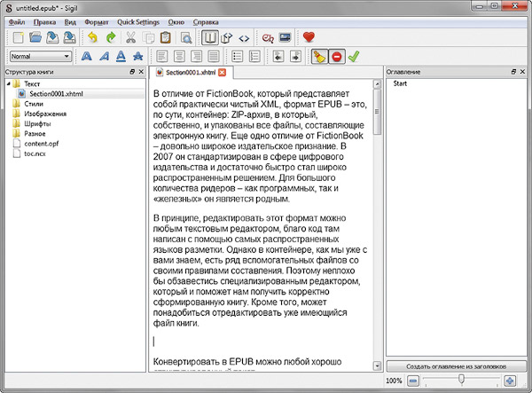Switch to Code View
This screenshot has width=532, height=393.
[x=244, y=38]
